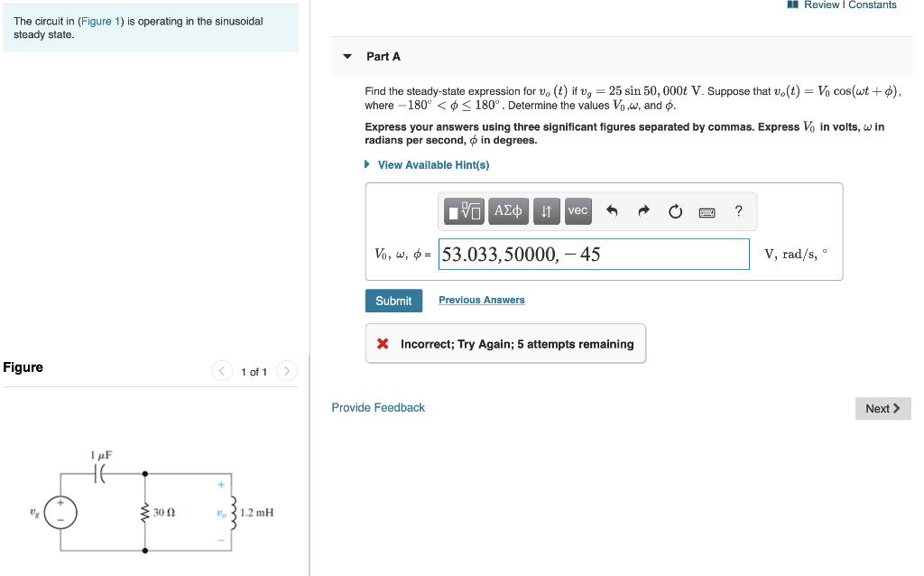Screen dimensions: 924x576
Task: Click the '1.2 mH' inductor label
Action: 257,512
